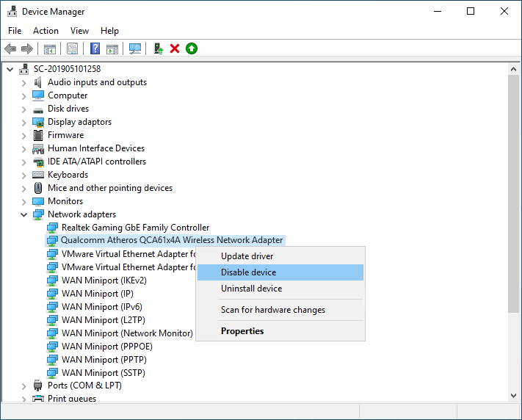Expand the Firmware category

24,136
